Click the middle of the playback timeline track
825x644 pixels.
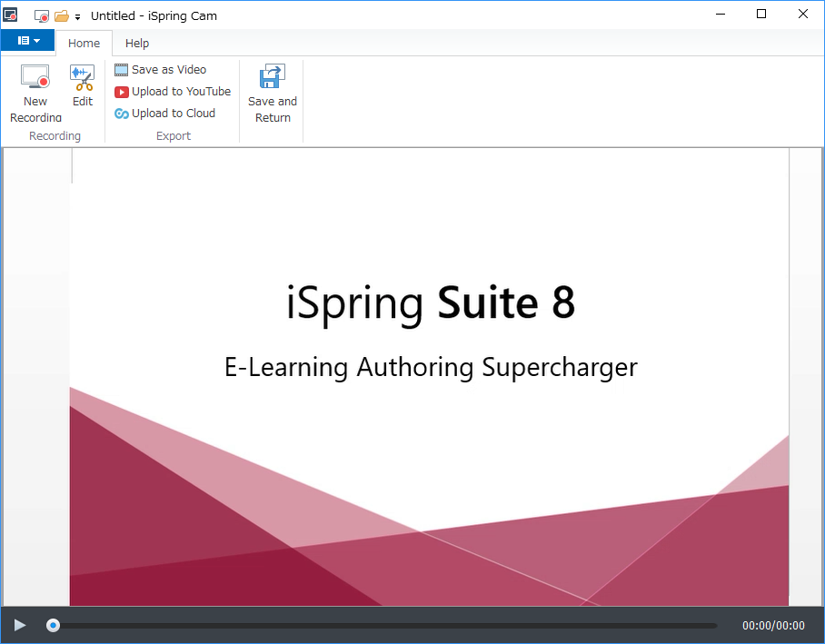pos(382,626)
